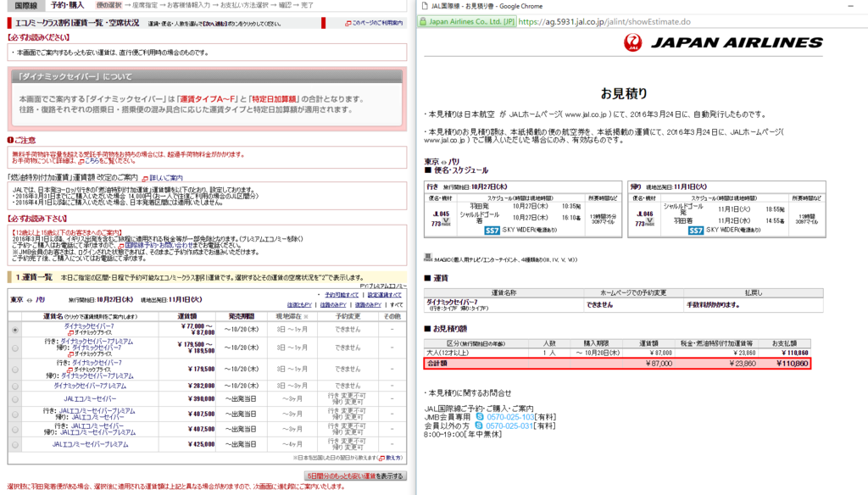Click the すべて filter text
This screenshot has height=495, width=868.
point(397,305)
